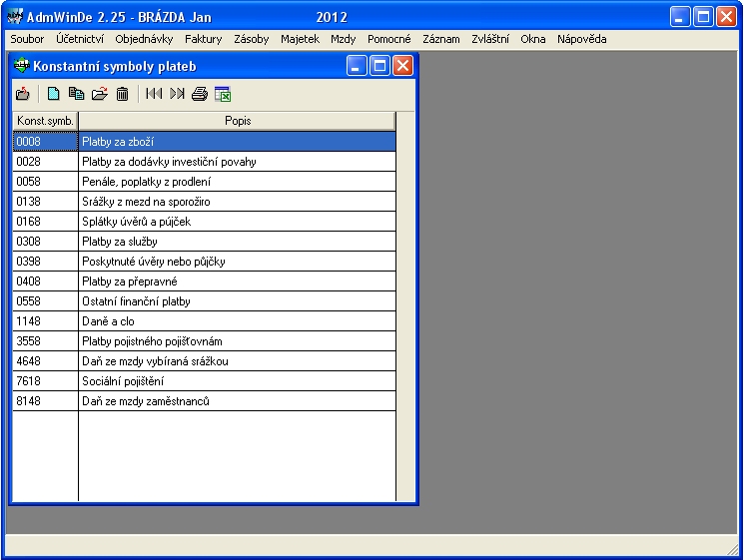744x560 pixels.
Task: Select row Platby za zboží
Action: (238, 142)
